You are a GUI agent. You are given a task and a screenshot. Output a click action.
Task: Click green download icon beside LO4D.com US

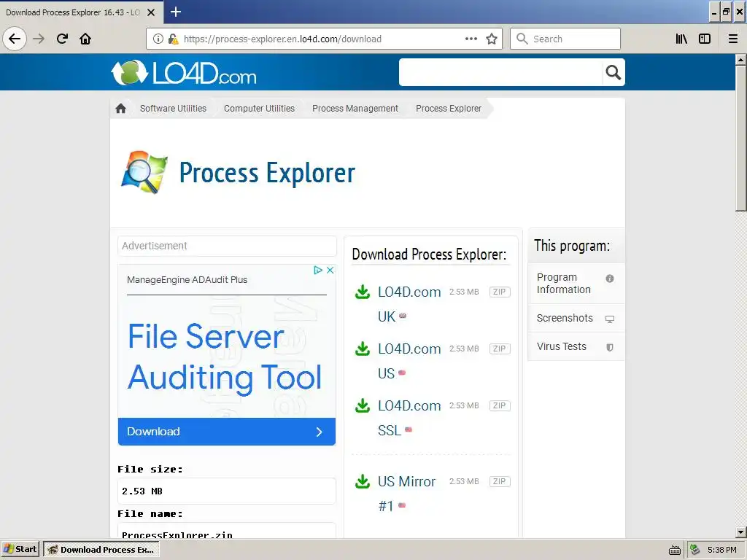pyautogui.click(x=363, y=349)
